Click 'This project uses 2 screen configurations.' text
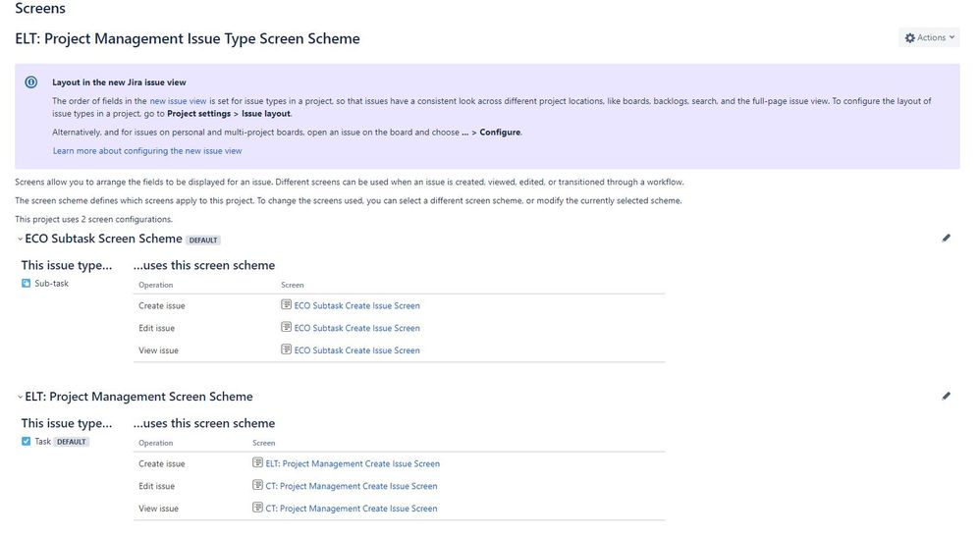 click(x=93, y=220)
